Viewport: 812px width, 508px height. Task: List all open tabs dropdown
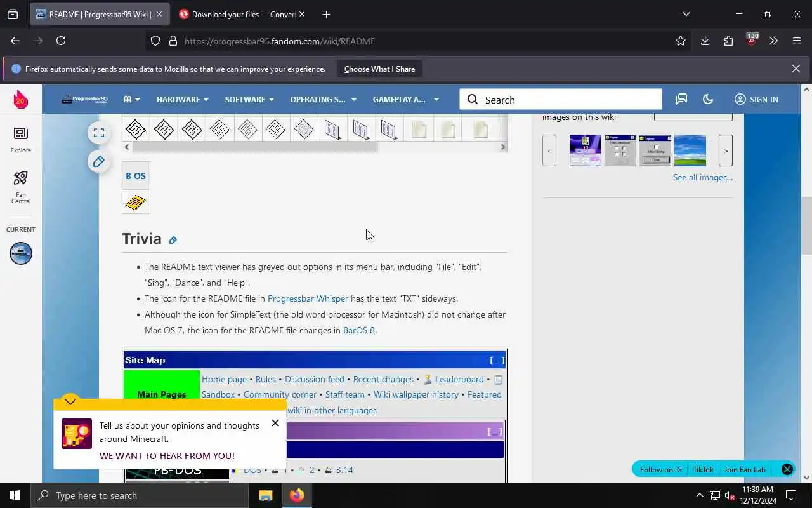point(686,14)
